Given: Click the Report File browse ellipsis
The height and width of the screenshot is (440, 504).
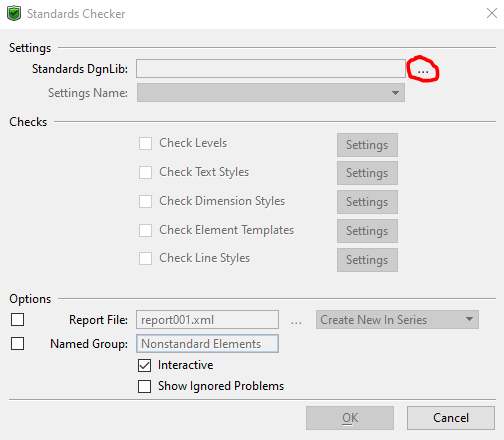Looking at the screenshot, I should tap(296, 321).
